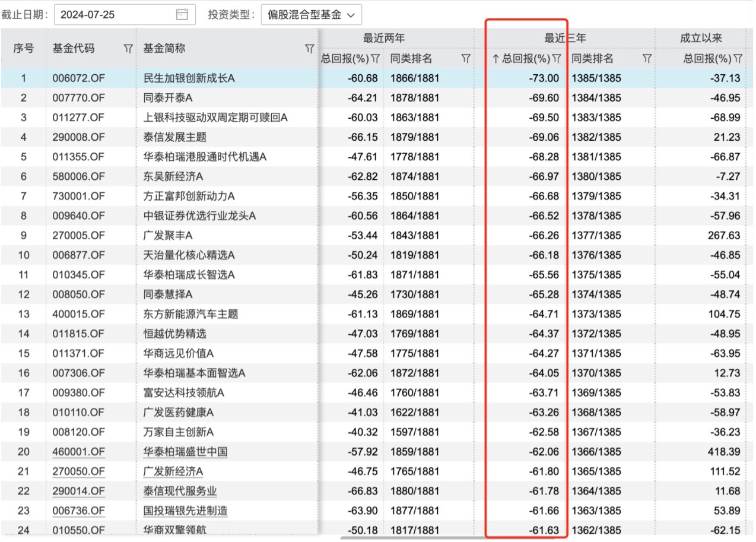Select row 华泰柏瑞港股通时代机遇A

[x=377, y=157]
